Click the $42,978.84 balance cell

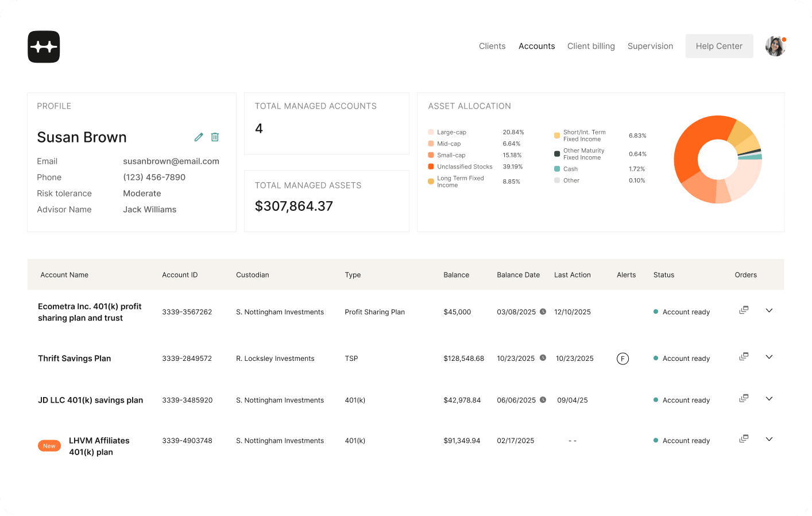click(462, 401)
